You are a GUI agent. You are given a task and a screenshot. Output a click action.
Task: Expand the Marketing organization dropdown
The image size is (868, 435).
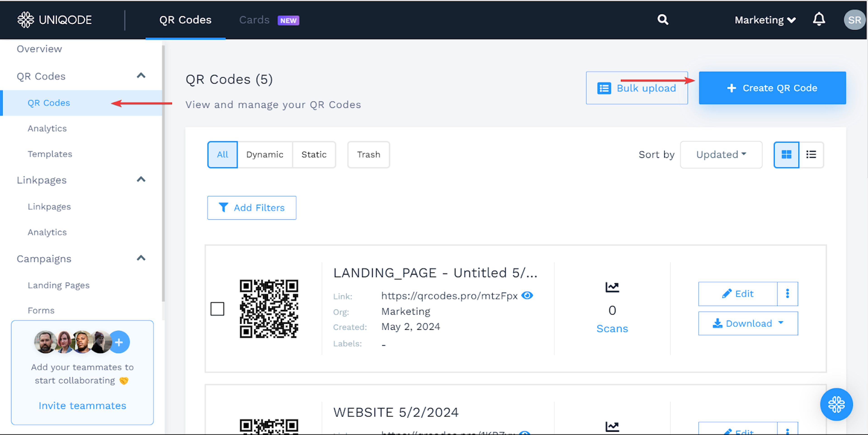click(765, 20)
